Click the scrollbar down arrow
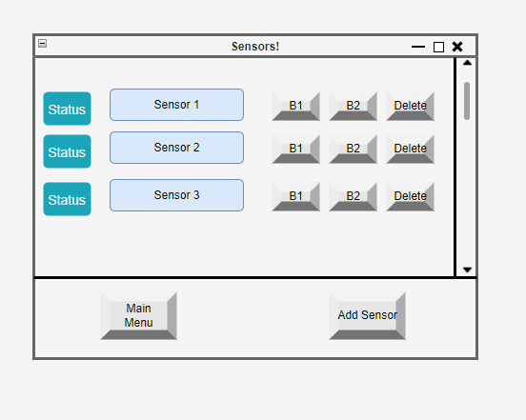The image size is (526, 420). click(467, 270)
